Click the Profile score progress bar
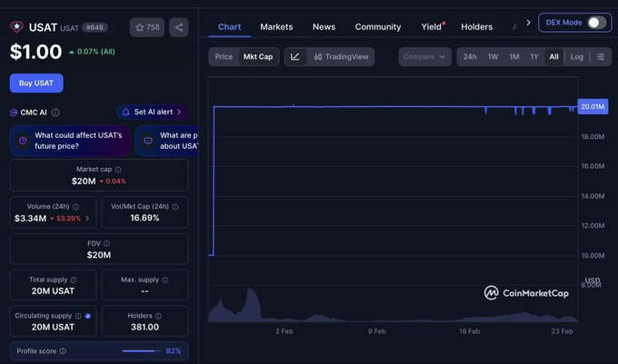The height and width of the screenshot is (364, 618). click(x=142, y=351)
